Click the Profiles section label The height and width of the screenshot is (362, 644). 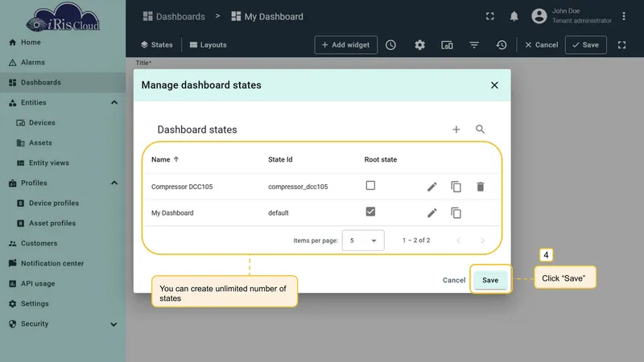(34, 183)
